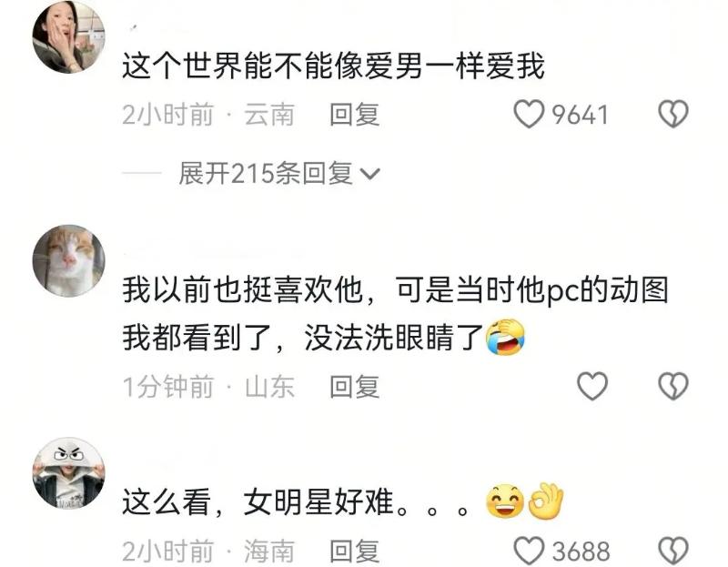
Task: Tap 回复 under the Shandong comment
Action: 355,387
